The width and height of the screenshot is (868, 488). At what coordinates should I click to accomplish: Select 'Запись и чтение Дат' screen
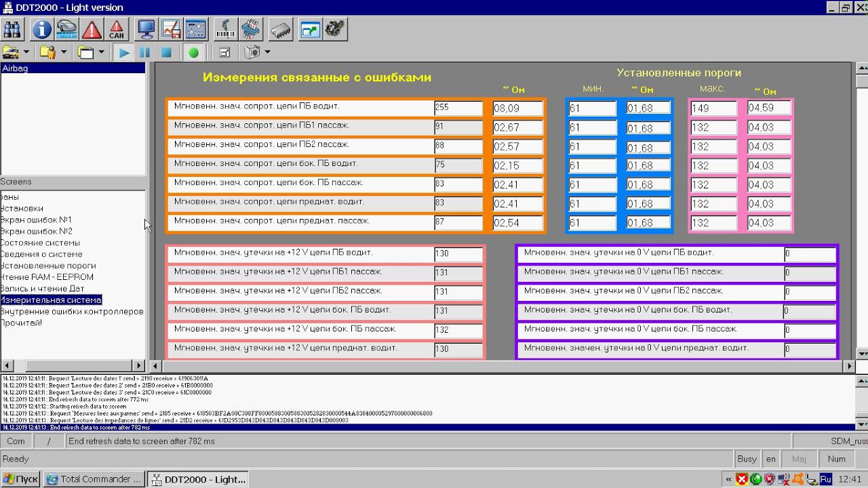click(x=43, y=289)
